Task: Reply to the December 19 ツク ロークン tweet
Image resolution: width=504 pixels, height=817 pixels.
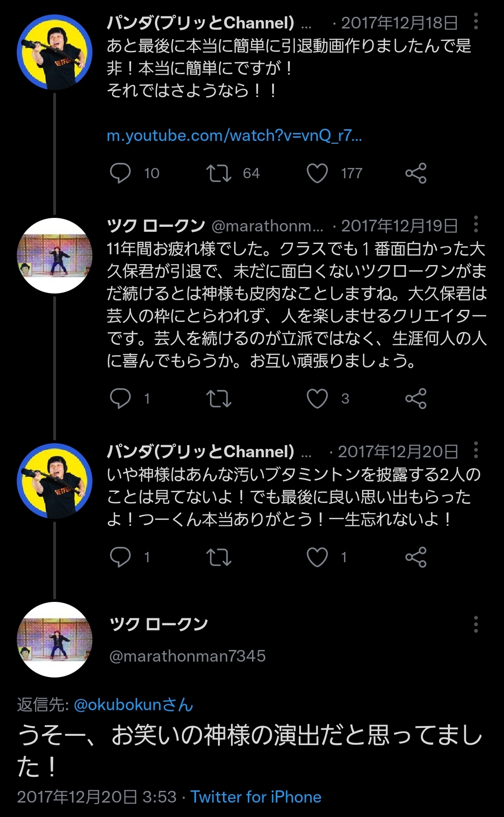Action: tap(120, 398)
